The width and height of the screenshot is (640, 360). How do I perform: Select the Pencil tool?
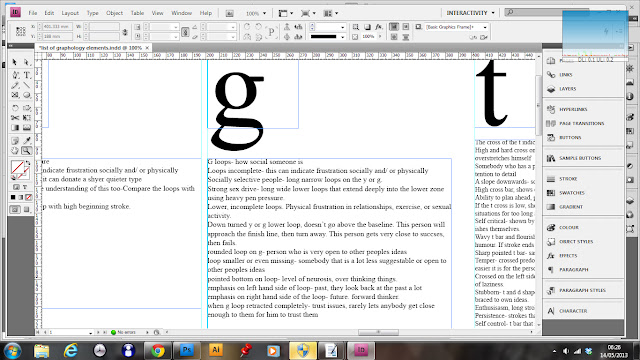[15, 85]
